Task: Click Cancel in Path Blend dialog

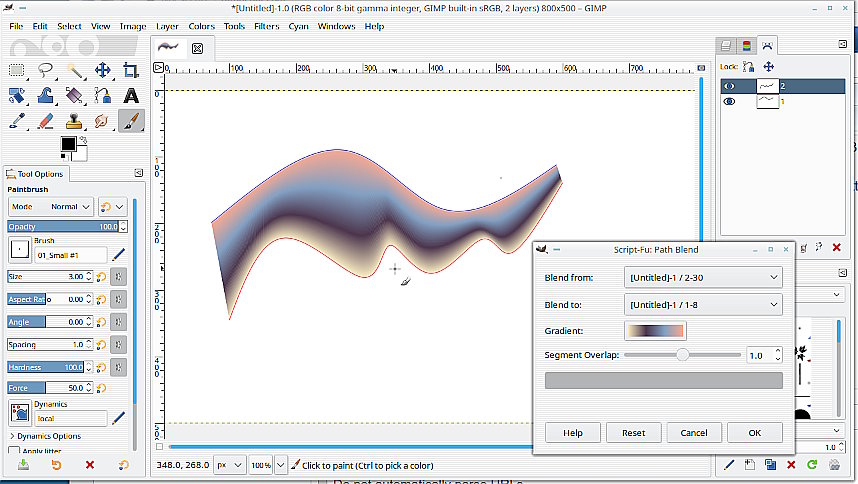Action: pyautogui.click(x=694, y=433)
